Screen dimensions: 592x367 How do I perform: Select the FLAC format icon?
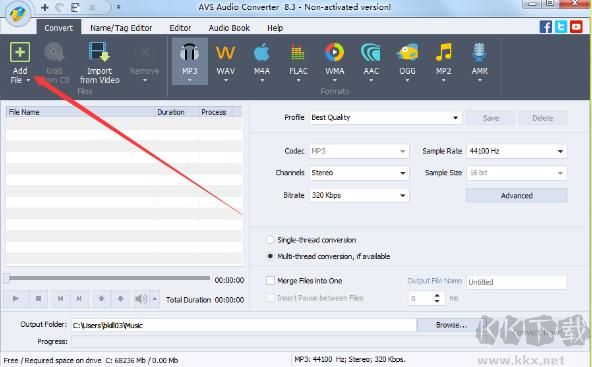[298, 52]
